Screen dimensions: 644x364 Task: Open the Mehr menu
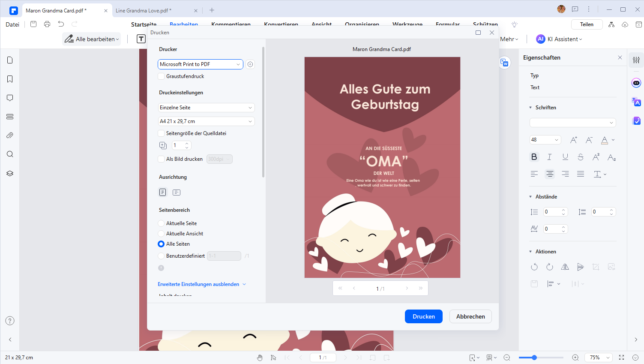click(x=509, y=39)
